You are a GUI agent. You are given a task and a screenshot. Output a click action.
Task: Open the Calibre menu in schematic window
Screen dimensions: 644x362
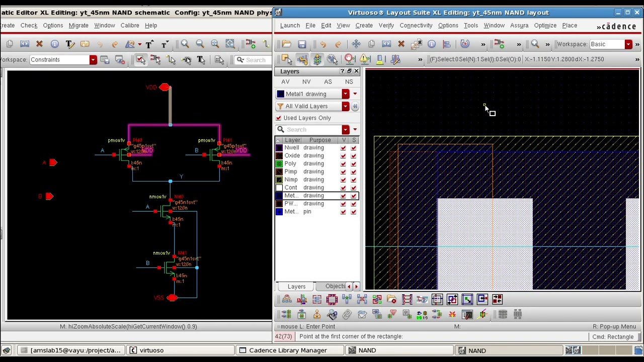point(130,25)
